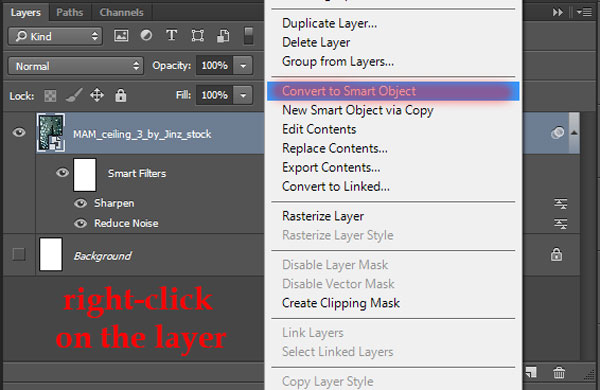The width and height of the screenshot is (600, 390).
Task: Open blending options icon for Reduce Noise filter
Action: pyautogui.click(x=561, y=223)
